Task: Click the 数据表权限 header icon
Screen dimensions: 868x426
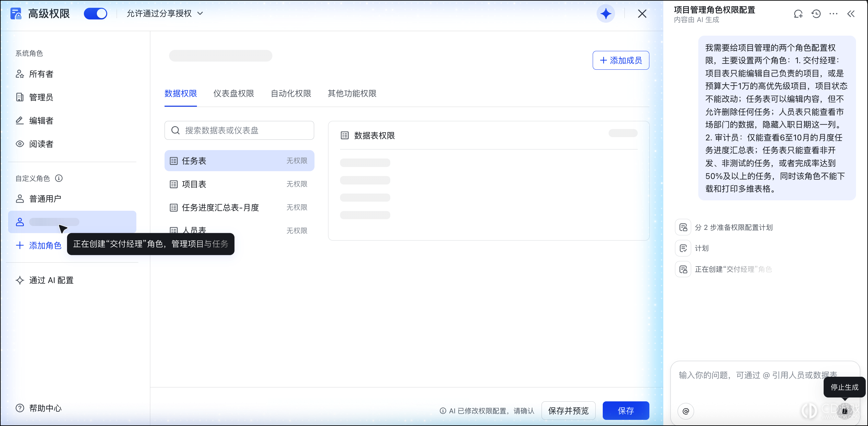Action: point(344,135)
